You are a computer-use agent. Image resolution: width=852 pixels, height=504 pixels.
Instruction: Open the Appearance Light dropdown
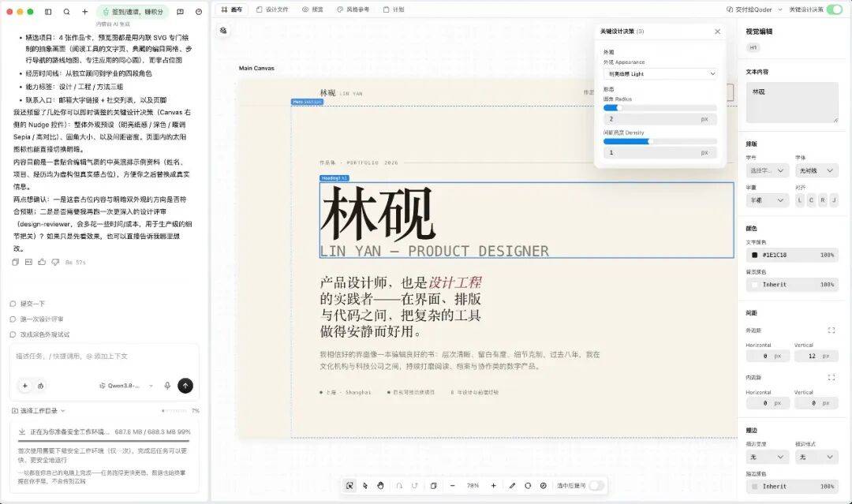[660, 74]
